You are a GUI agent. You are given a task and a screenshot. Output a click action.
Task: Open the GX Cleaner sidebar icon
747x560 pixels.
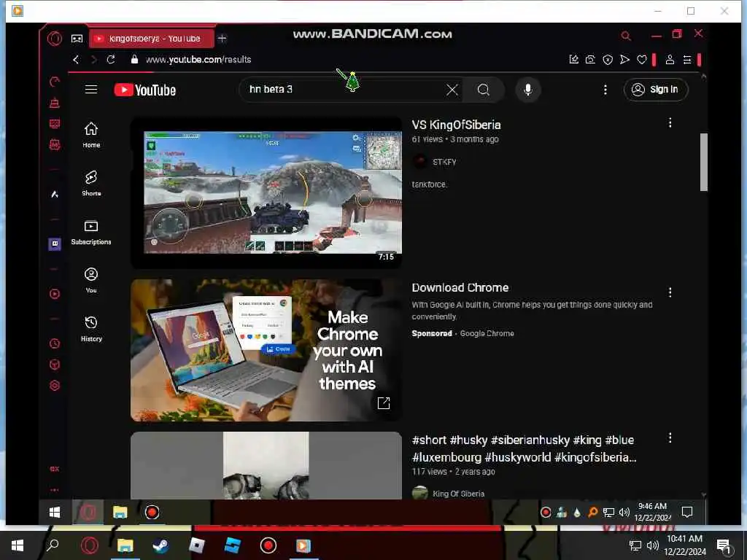point(55,102)
